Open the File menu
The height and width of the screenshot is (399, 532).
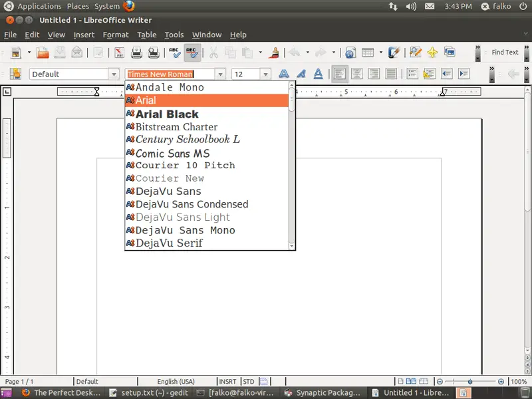click(10, 35)
